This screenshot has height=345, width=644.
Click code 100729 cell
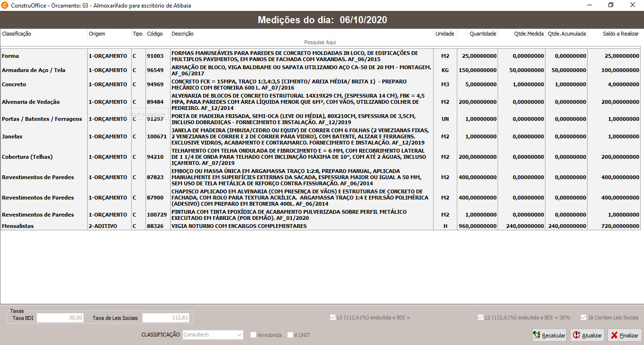click(157, 215)
